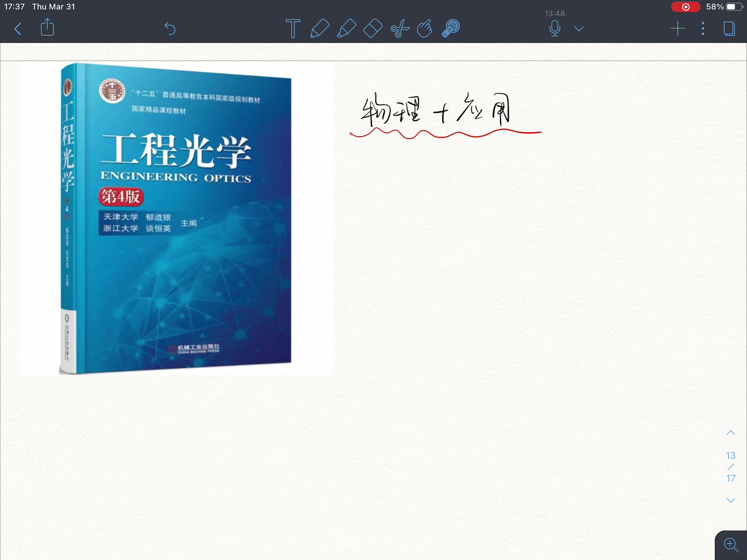Select the Scissors cut tool
Viewport: 747px width, 560px height.
[x=400, y=28]
